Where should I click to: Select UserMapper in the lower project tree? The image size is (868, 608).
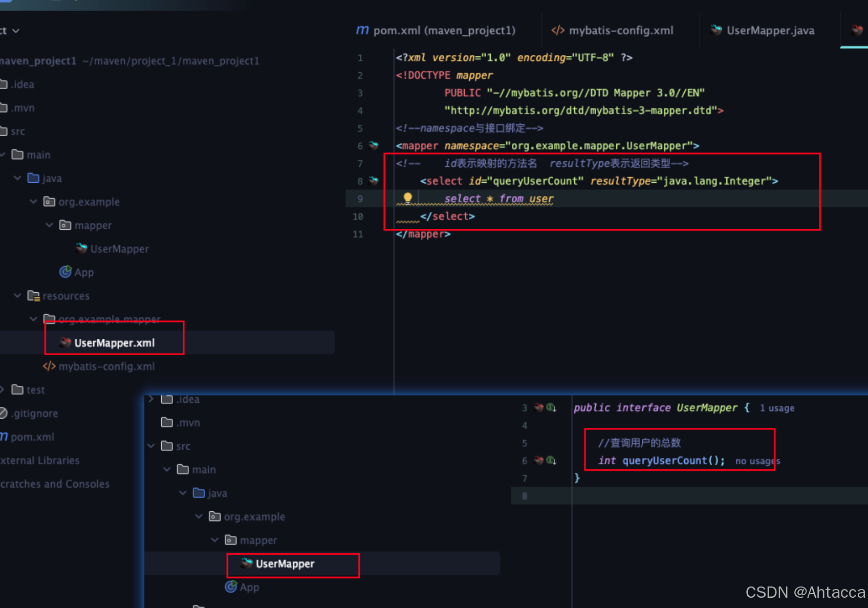tap(285, 564)
